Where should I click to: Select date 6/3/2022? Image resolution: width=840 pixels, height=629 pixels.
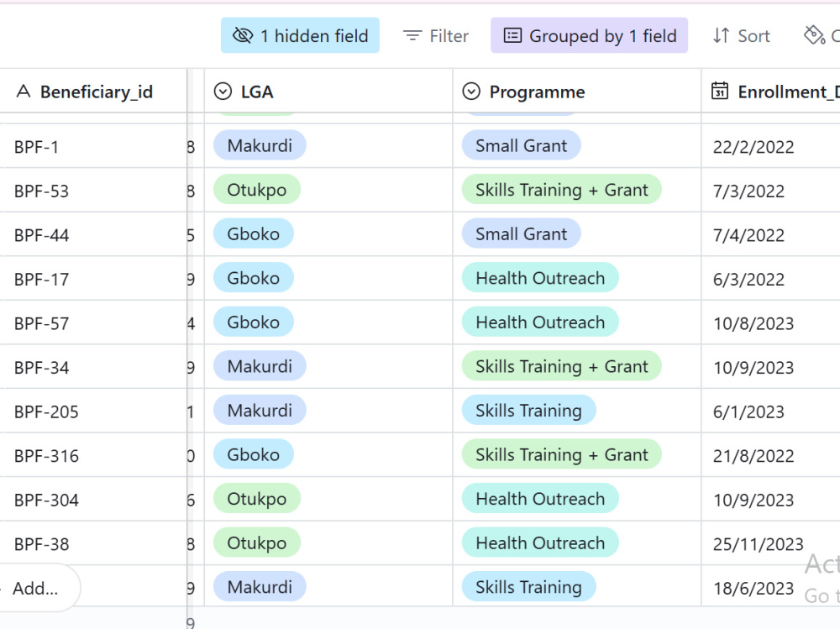point(748,279)
